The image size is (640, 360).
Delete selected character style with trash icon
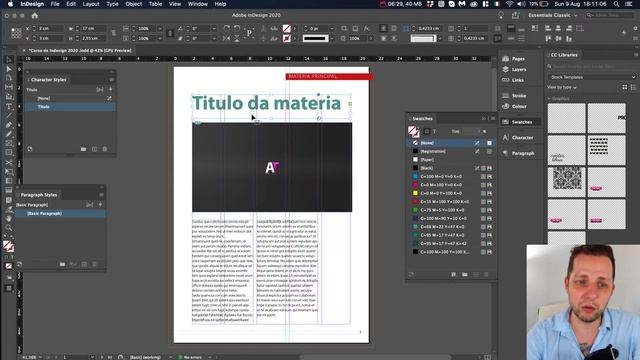(105, 149)
